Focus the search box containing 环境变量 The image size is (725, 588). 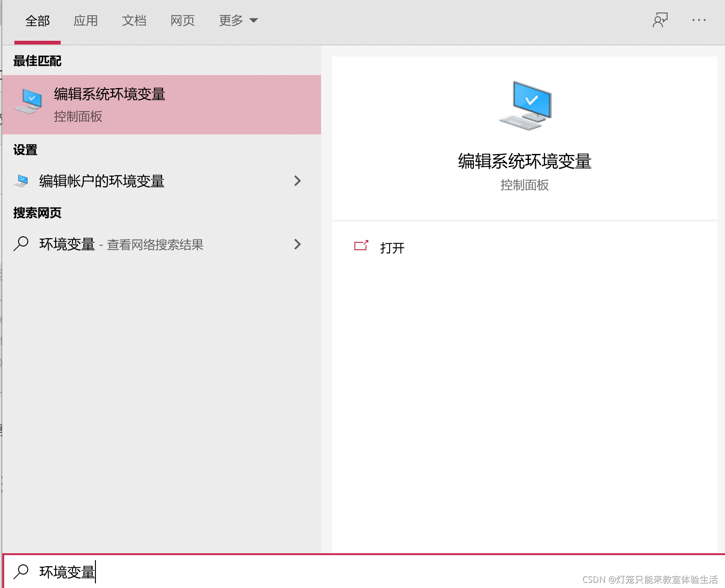point(364,572)
